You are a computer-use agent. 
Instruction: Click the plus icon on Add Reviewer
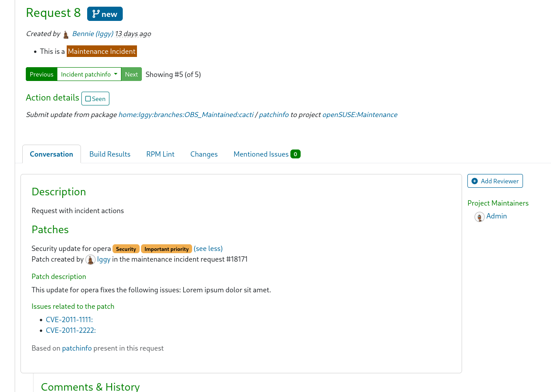pyautogui.click(x=475, y=181)
